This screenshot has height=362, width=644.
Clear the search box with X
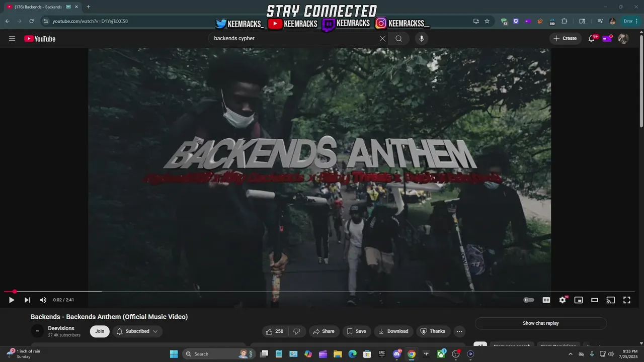[x=382, y=39]
